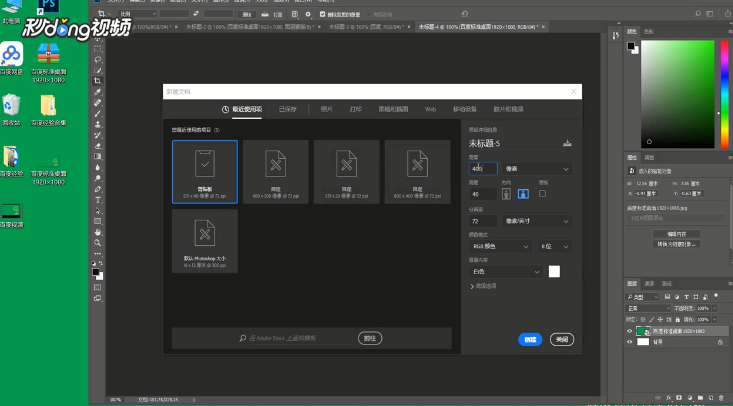This screenshot has width=733, height=406.
Task: Open the layer blend mode 正常 dropdown
Action: tap(648, 308)
